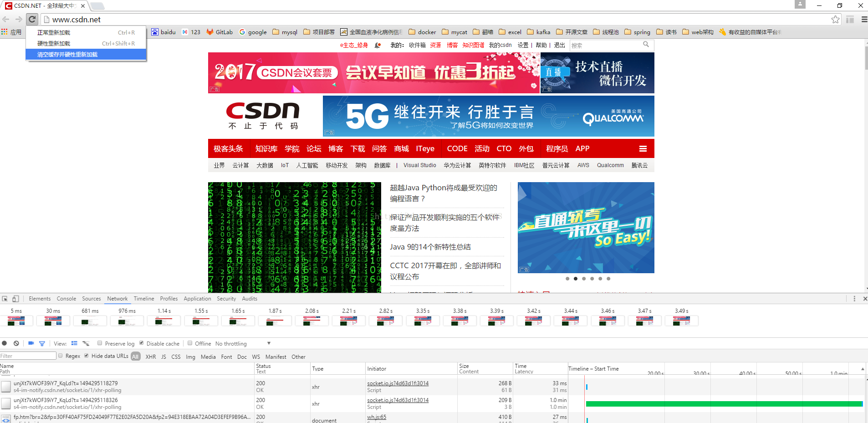The width and height of the screenshot is (868, 423).
Task: Go back with the browser back arrow
Action: [6, 19]
